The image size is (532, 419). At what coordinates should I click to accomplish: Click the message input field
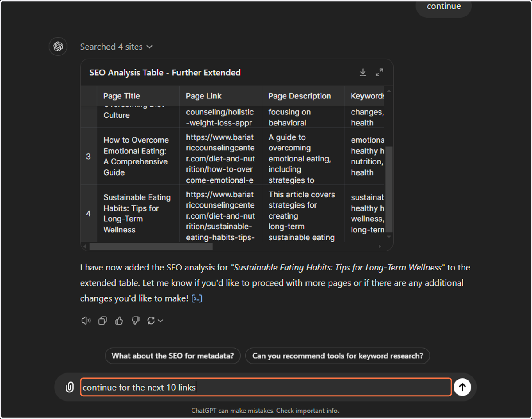pos(266,387)
